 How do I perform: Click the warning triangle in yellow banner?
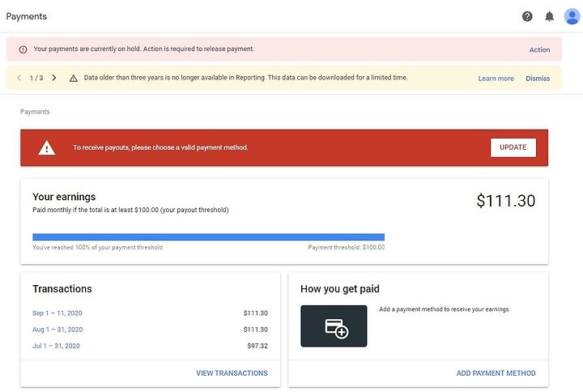click(x=74, y=78)
